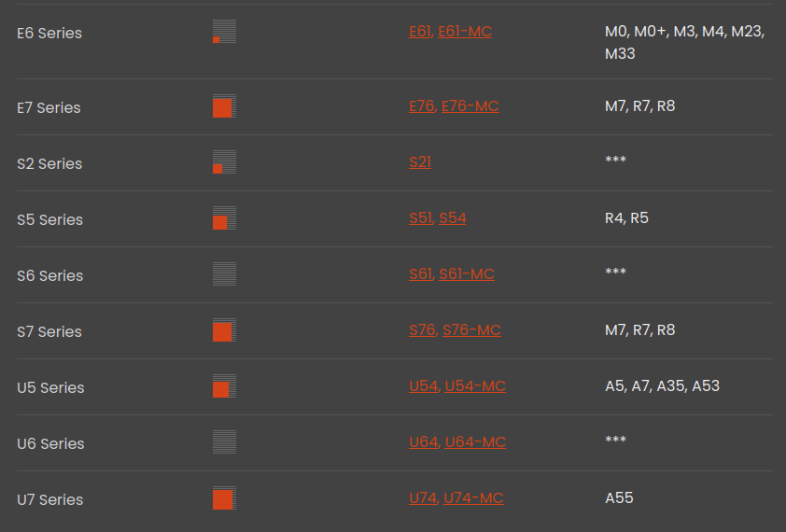
Task: Open the E61-MC link
Action: (465, 32)
